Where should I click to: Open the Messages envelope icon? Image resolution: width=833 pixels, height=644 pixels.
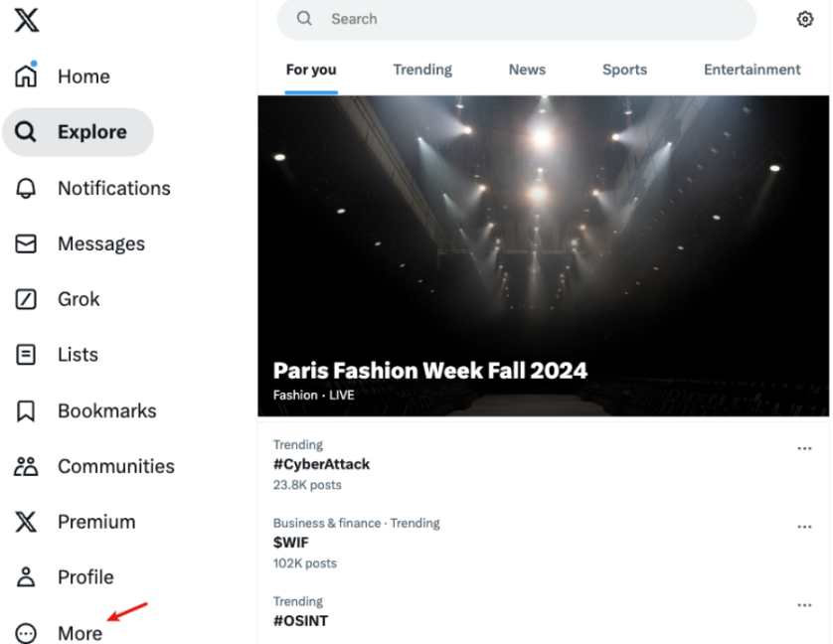coord(27,243)
